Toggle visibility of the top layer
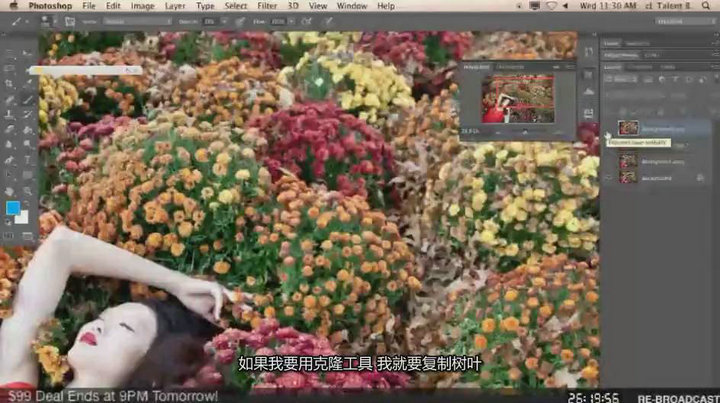The width and height of the screenshot is (720, 403). pos(609,128)
